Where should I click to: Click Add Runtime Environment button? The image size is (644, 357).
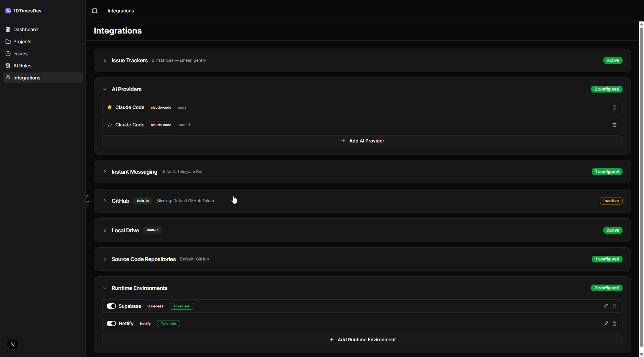point(362,340)
